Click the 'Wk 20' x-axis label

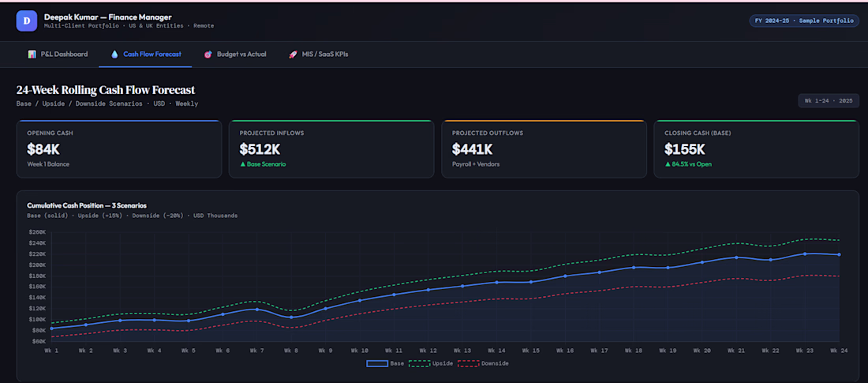tap(702, 351)
